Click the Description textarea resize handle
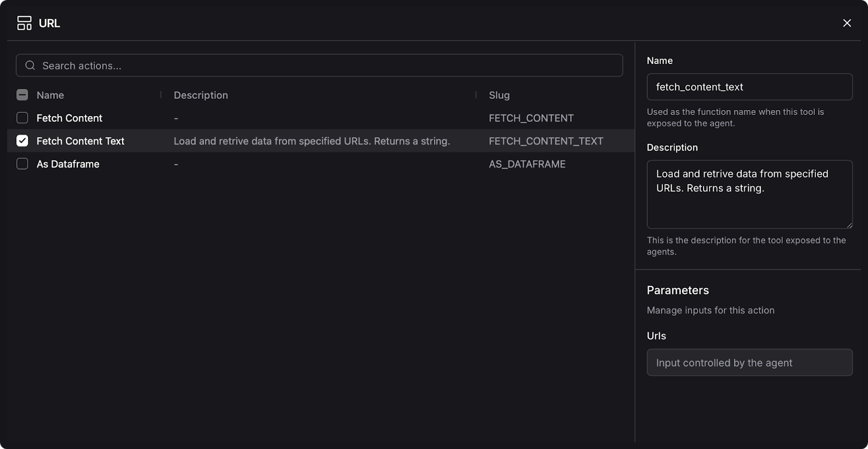The height and width of the screenshot is (449, 868). [x=849, y=225]
